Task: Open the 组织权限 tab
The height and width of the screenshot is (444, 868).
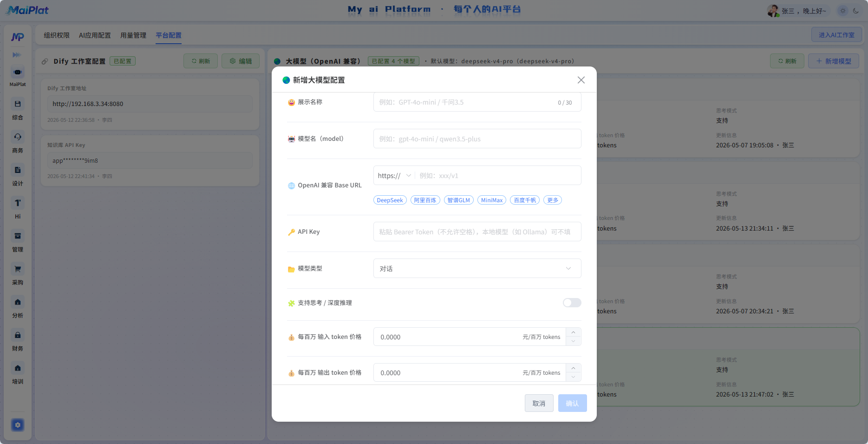Action: click(57, 35)
